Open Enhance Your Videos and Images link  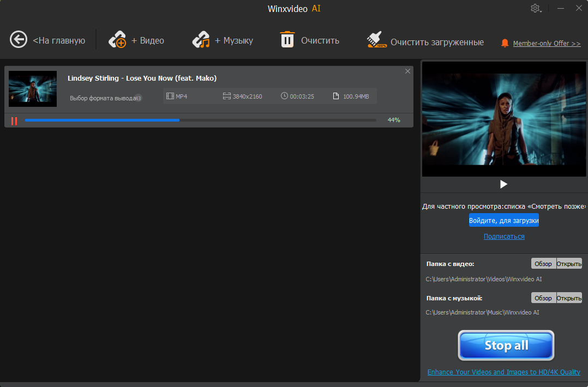(x=503, y=372)
